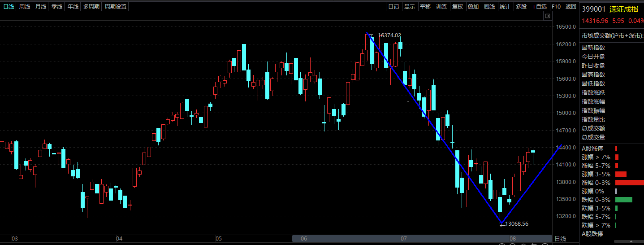Jump to month 05 on the time axis
644x245 pixels.
pyautogui.click(x=218, y=239)
